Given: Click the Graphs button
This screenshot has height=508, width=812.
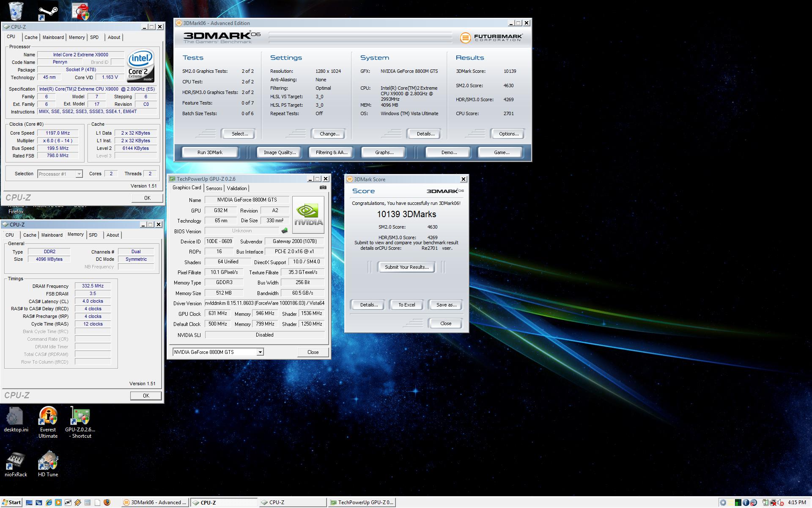Looking at the screenshot, I should 384,152.
